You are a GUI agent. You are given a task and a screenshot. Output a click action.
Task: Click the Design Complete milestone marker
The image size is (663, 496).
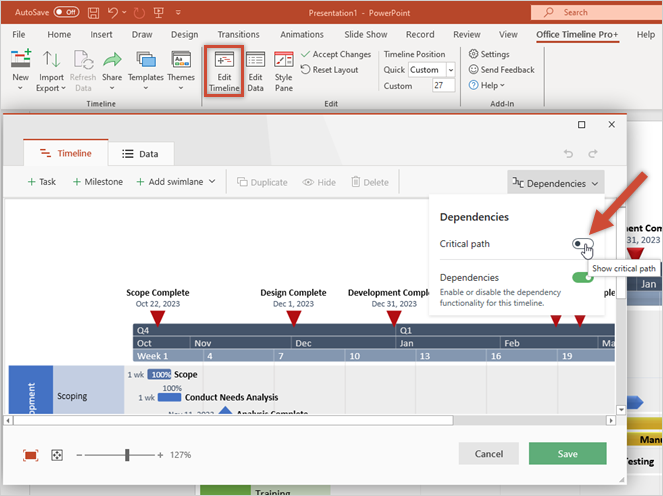[293, 318]
